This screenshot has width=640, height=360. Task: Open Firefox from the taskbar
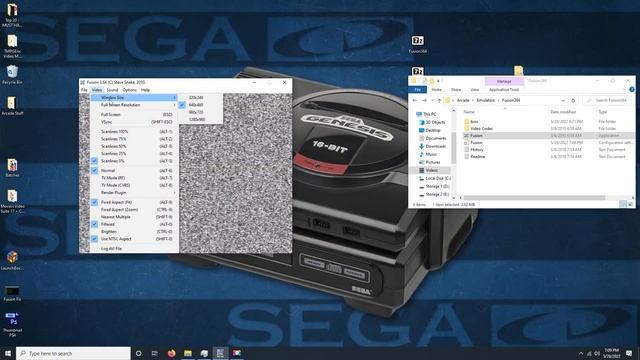pos(171,353)
